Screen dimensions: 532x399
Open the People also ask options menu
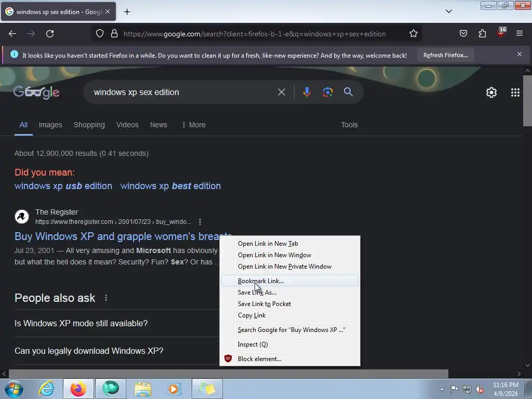(x=106, y=298)
